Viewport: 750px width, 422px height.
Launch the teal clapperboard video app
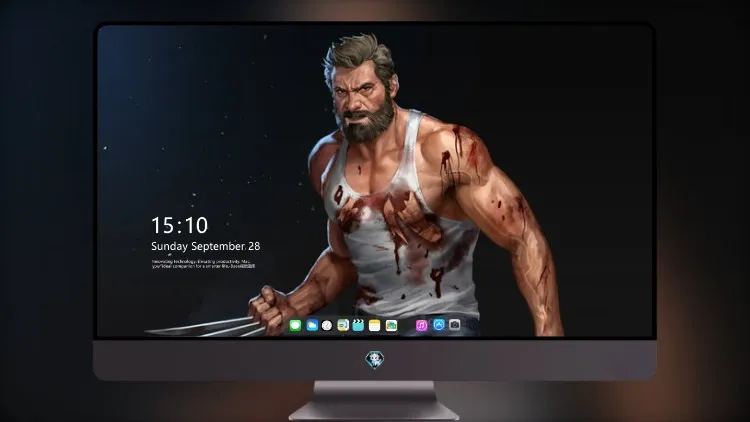(358, 325)
